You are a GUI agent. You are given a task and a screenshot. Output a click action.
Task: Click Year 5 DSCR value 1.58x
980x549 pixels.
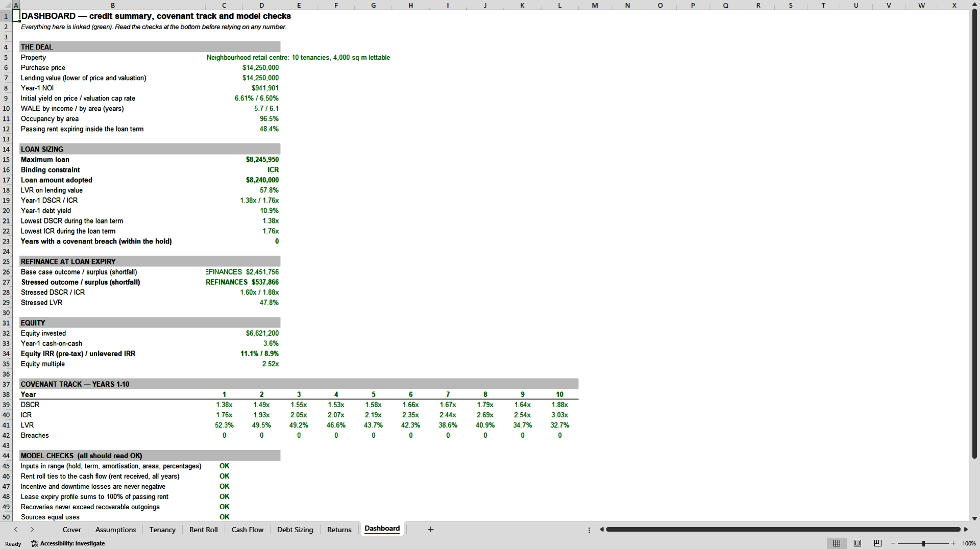(373, 405)
